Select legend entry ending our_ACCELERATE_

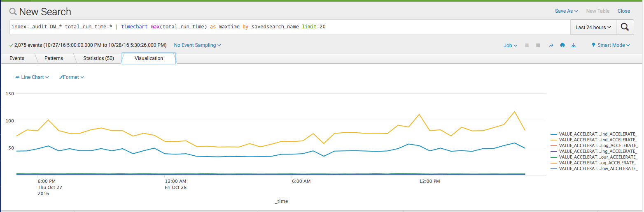click(x=594, y=157)
